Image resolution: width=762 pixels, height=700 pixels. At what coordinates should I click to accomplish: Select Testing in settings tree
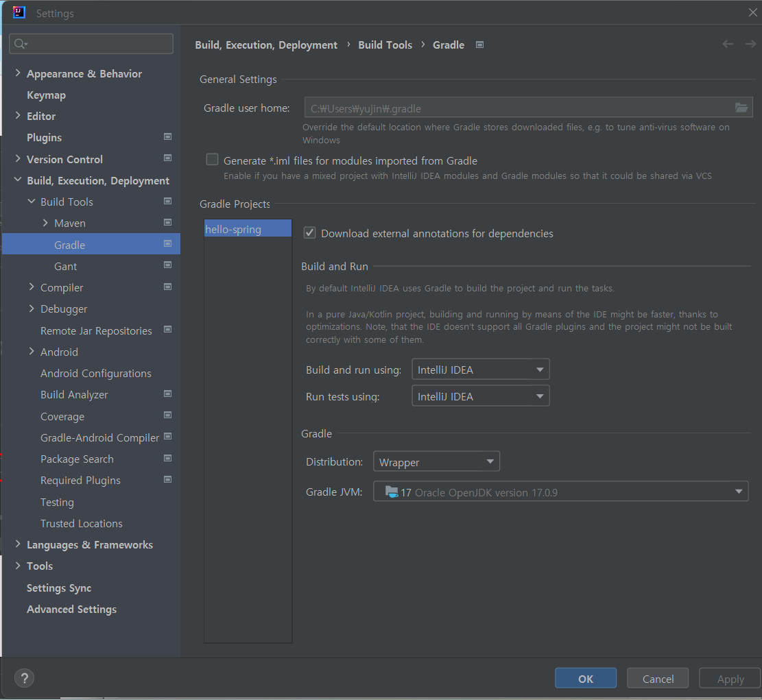pos(58,503)
